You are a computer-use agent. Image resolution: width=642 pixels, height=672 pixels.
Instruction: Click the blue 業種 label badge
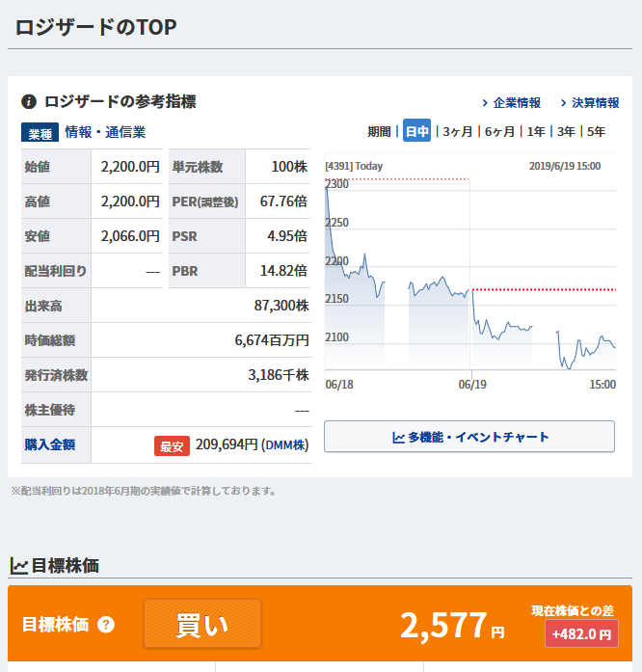pyautogui.click(x=40, y=132)
